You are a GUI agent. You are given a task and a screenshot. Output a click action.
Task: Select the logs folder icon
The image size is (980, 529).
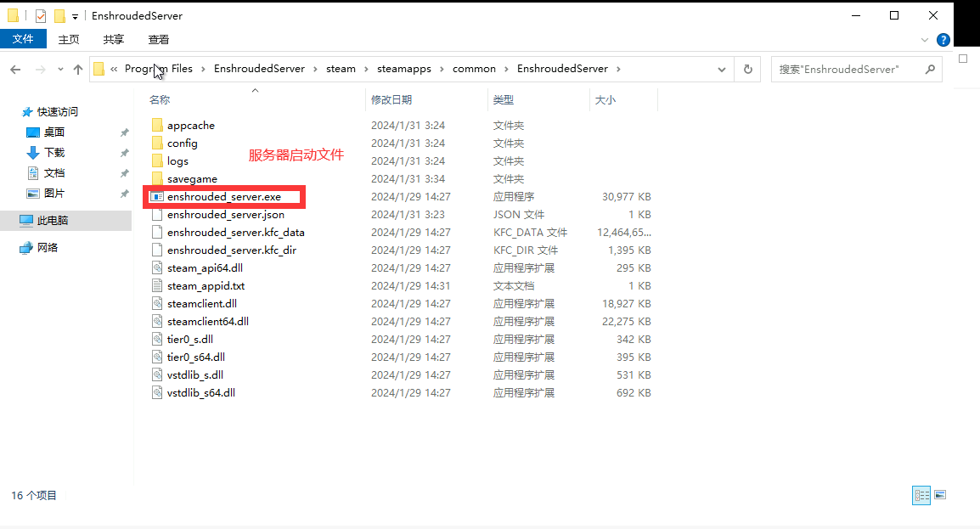[157, 161]
